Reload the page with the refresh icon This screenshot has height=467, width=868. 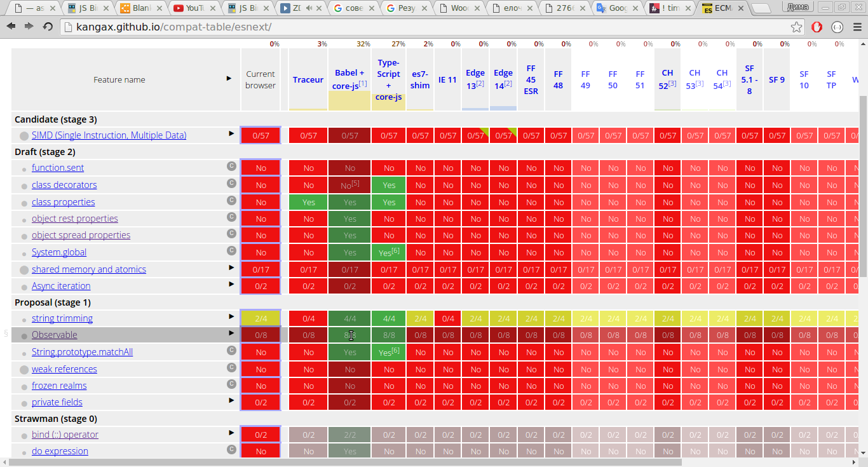pos(48,27)
